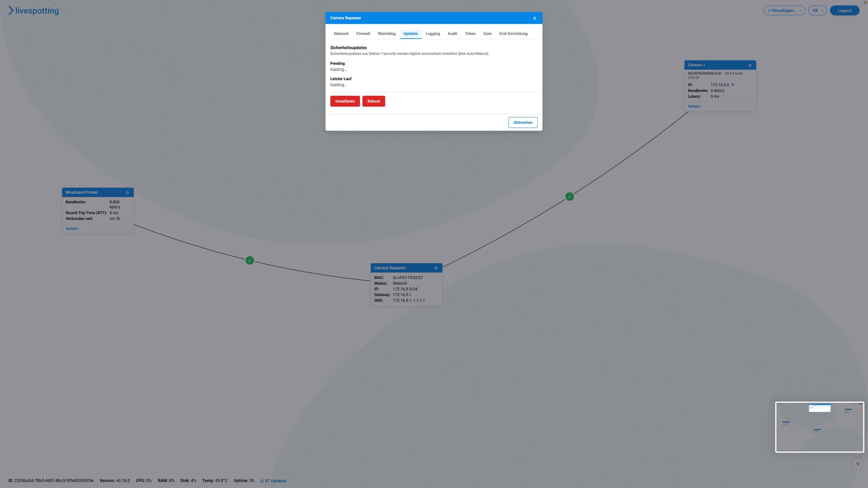The height and width of the screenshot is (488, 868).
Task: Click the red Reboot button
Action: (374, 101)
